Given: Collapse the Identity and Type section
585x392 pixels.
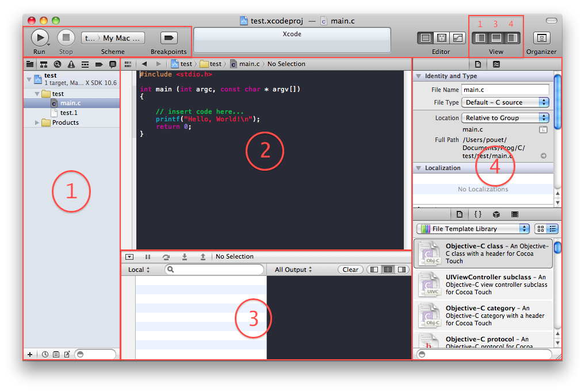Looking at the screenshot, I should [418, 76].
